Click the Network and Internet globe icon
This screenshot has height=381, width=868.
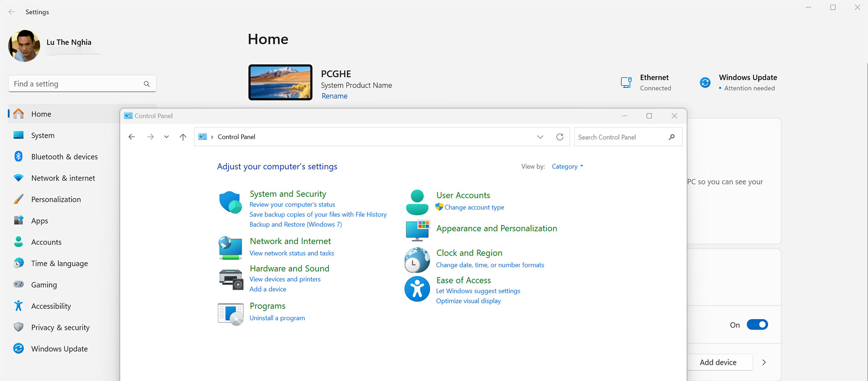(x=230, y=248)
